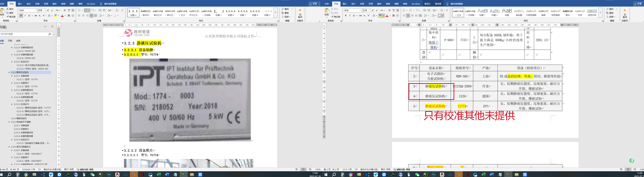Increase font size in left Word window
644x177 pixels.
[48, 10]
